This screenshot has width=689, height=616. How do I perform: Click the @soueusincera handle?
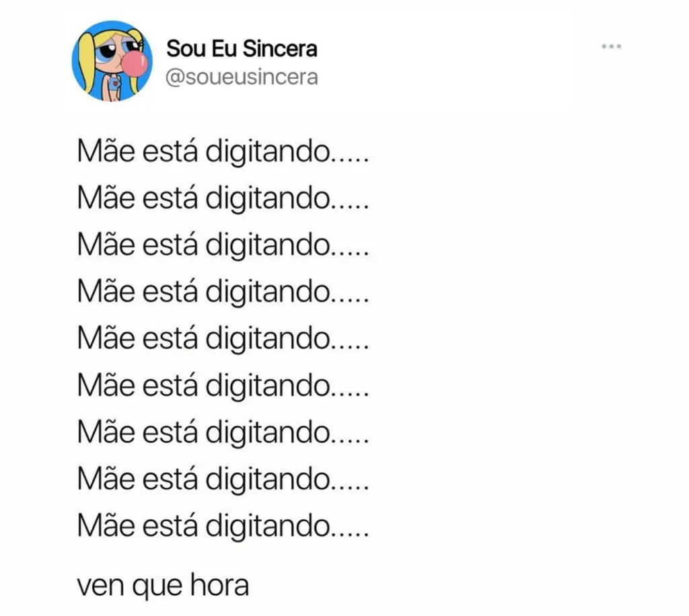click(x=242, y=77)
